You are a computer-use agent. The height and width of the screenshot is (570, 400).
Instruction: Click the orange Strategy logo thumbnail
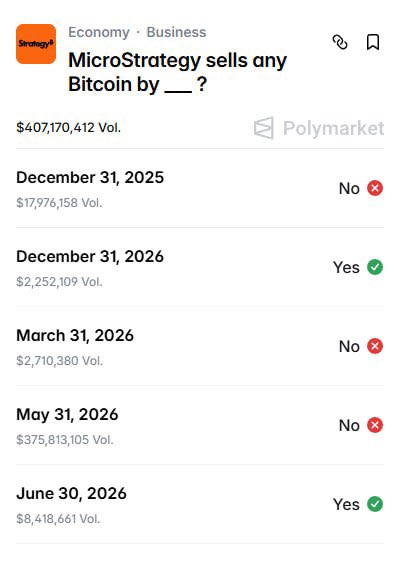click(36, 44)
